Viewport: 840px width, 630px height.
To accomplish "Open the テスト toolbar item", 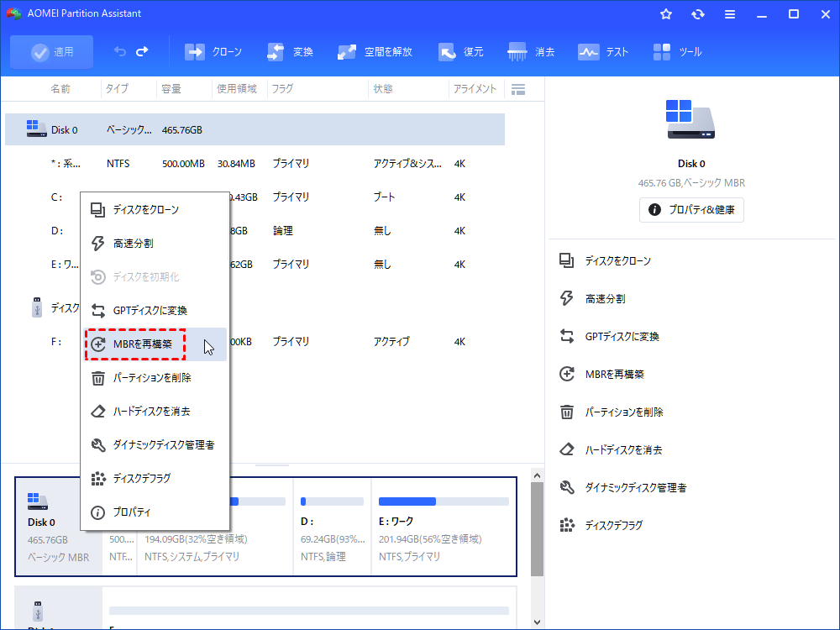I will click(x=602, y=52).
